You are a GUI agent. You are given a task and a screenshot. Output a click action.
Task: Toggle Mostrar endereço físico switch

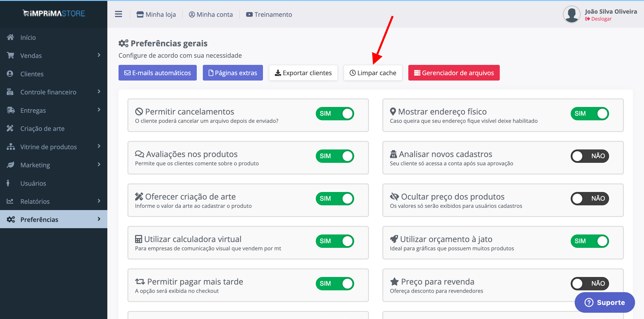589,114
